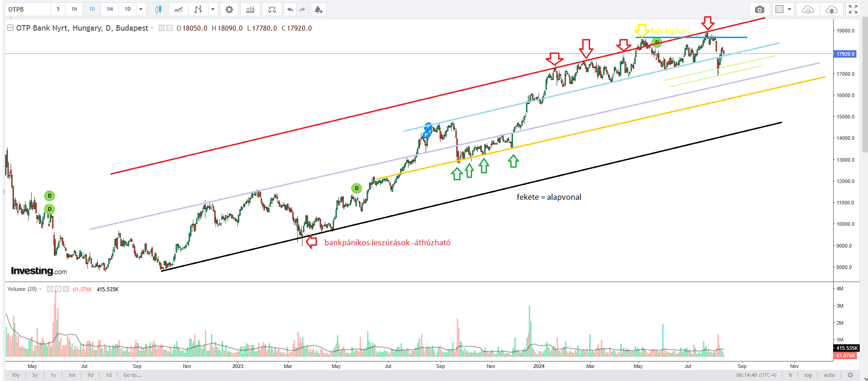
Task: Open the bar style dropdown arrow
Action: [x=213, y=9]
